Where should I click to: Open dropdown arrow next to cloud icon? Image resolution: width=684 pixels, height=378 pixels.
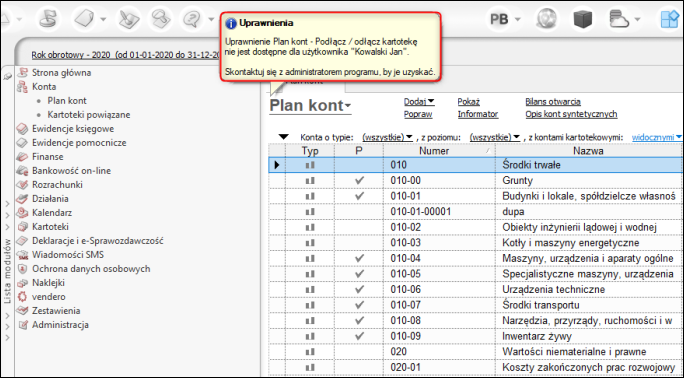click(637, 19)
